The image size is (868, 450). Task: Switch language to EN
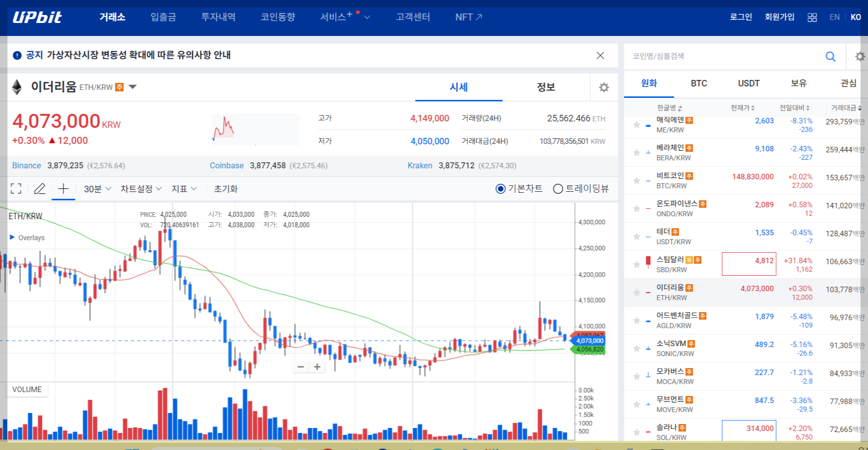835,17
